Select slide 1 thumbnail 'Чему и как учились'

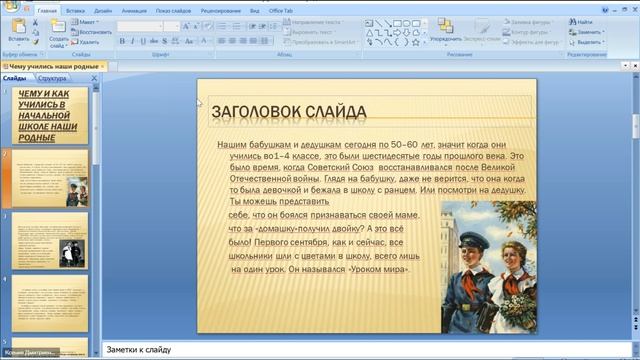[50, 116]
